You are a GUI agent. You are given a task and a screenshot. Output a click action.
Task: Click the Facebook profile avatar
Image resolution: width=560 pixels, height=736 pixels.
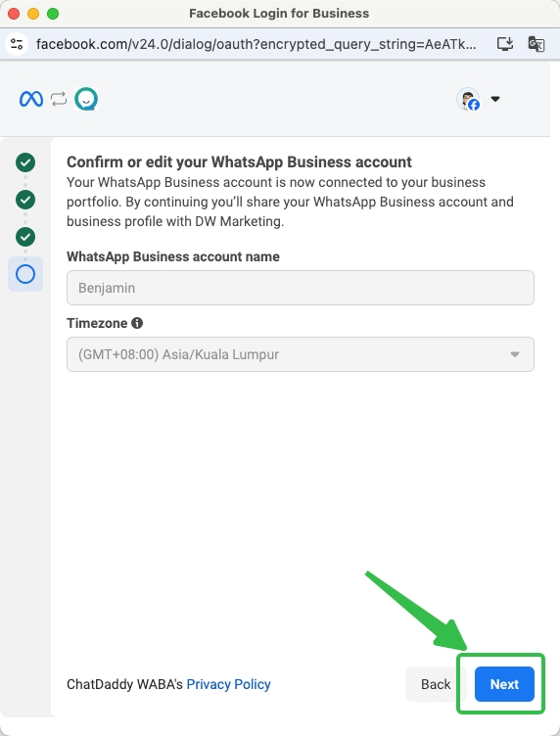[468, 99]
